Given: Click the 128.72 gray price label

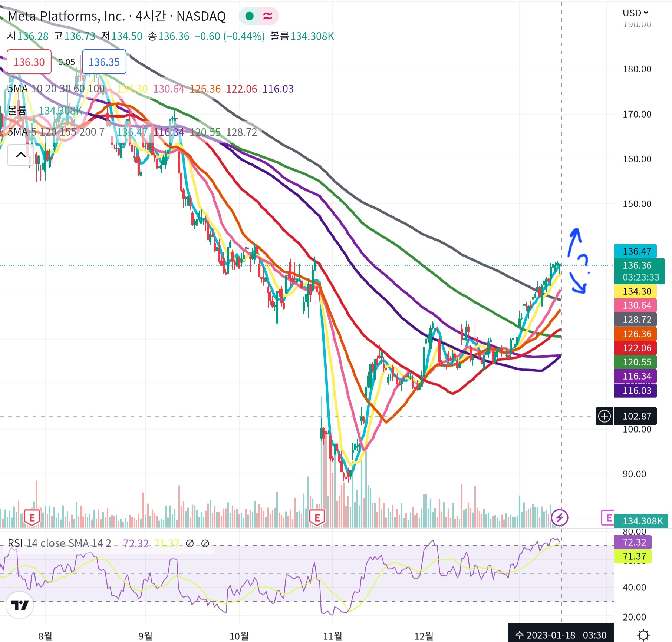Looking at the screenshot, I should pyautogui.click(x=635, y=320).
